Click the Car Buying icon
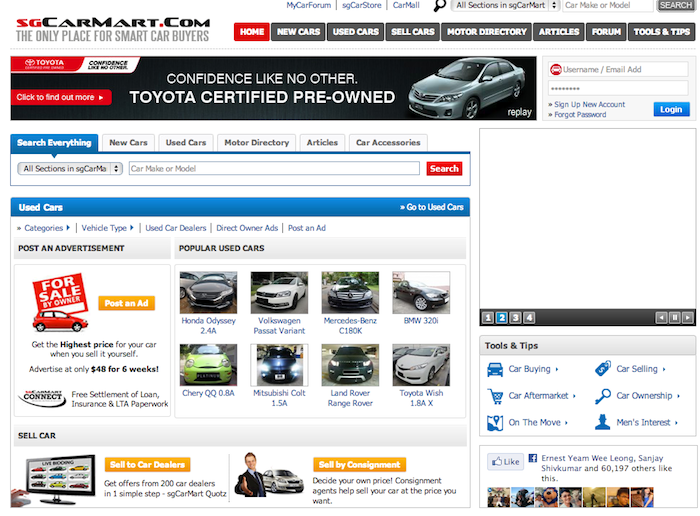Screen dimensions: 700x516 click(x=495, y=369)
